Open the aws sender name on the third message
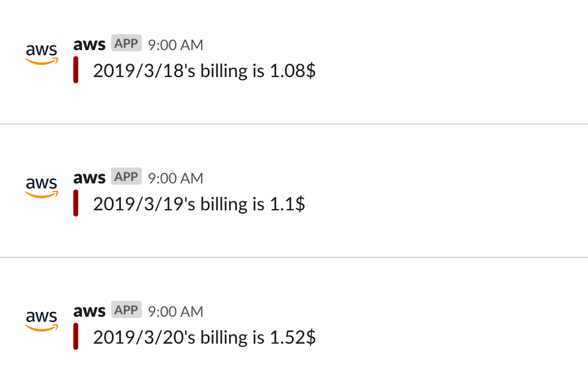The image size is (588, 373). [x=89, y=311]
